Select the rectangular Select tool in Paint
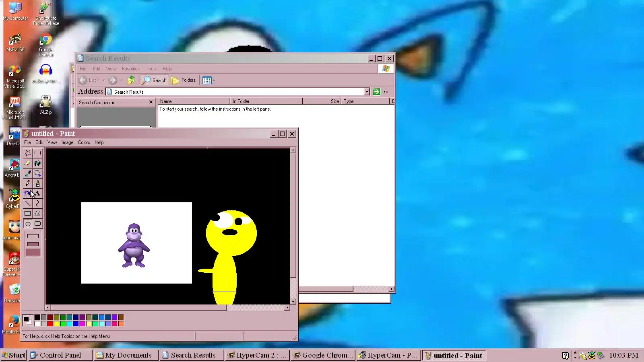This screenshot has width=644, height=362. tap(37, 153)
